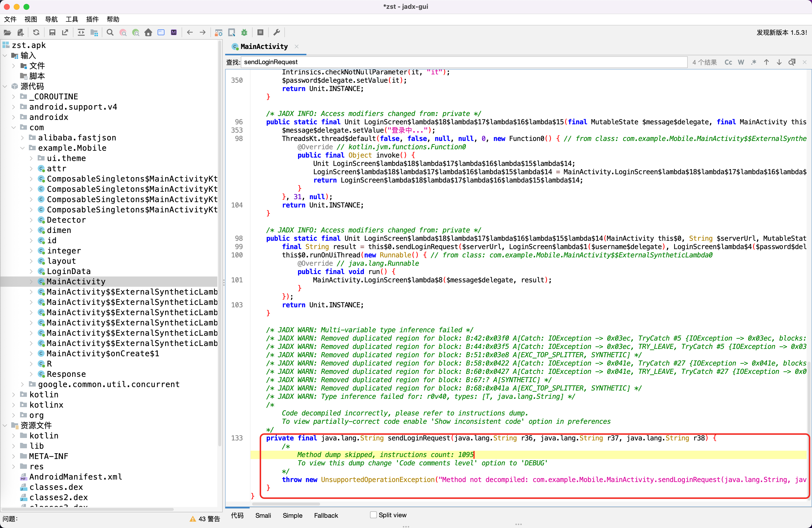Screen dimensions: 812x528
Task: Collapse the example.Mobile package
Action: [22, 148]
